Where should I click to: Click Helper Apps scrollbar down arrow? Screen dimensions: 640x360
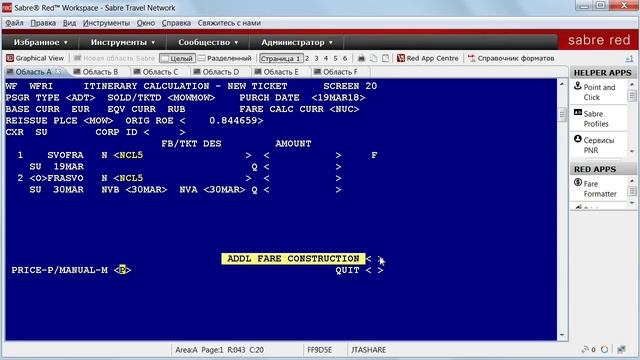pos(632,151)
